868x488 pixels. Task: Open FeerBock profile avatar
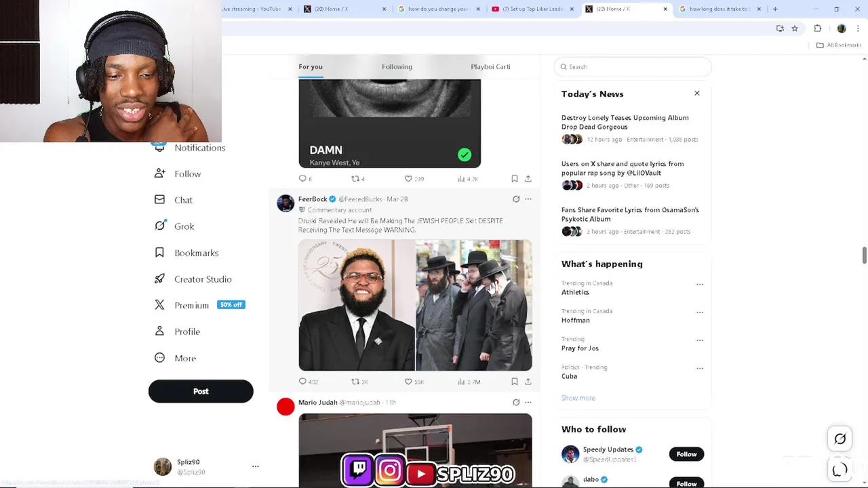click(285, 203)
